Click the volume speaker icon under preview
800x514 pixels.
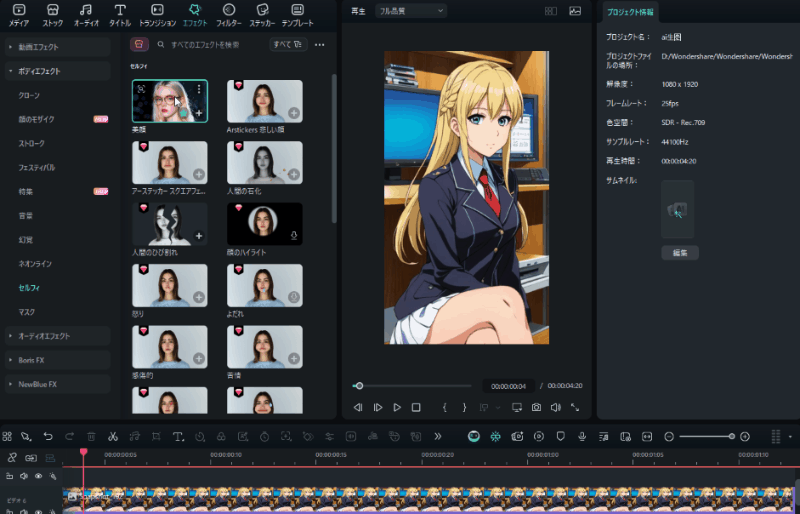coord(556,407)
